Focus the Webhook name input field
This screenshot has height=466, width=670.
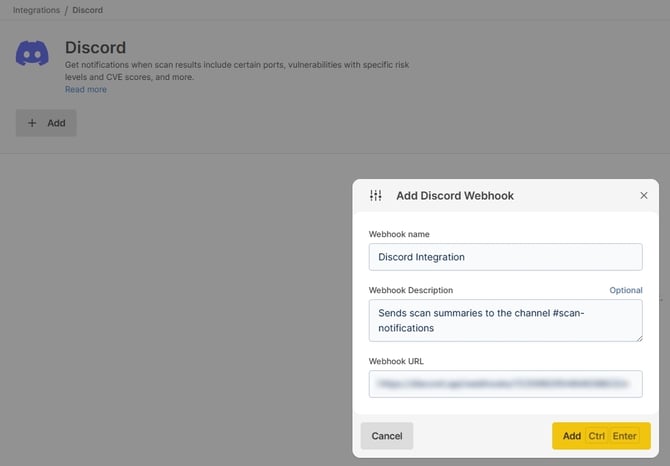click(x=505, y=257)
